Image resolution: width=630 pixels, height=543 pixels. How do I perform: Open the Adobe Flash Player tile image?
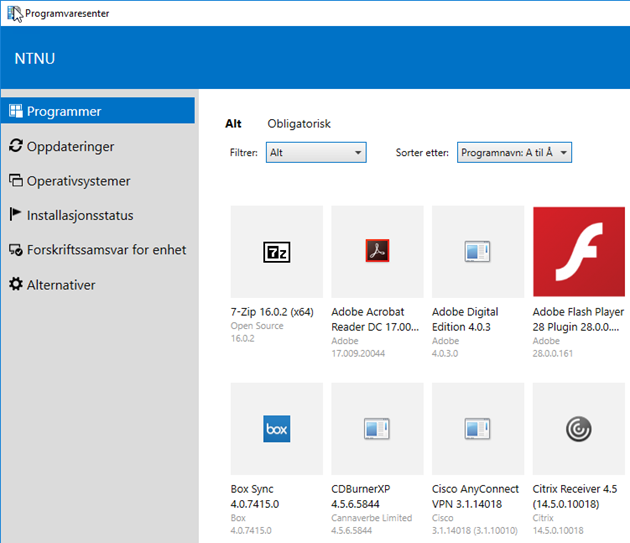point(579,252)
